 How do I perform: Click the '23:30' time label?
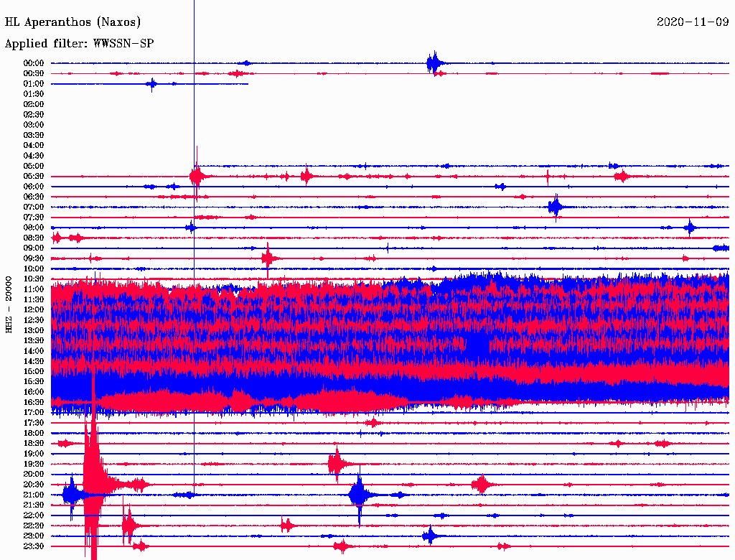coord(34,546)
